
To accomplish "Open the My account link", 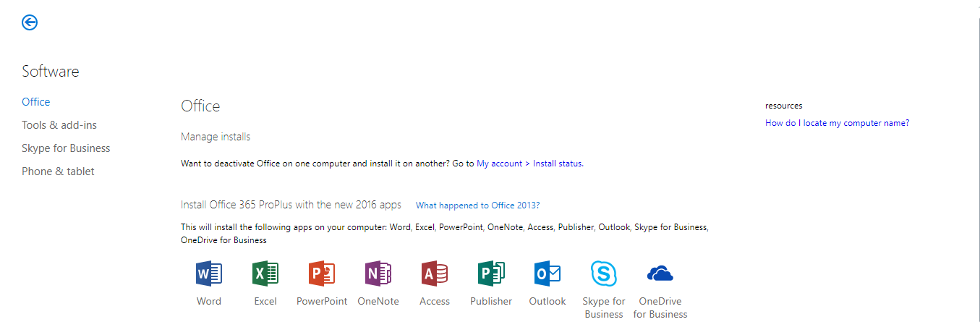I will pyautogui.click(x=499, y=164).
